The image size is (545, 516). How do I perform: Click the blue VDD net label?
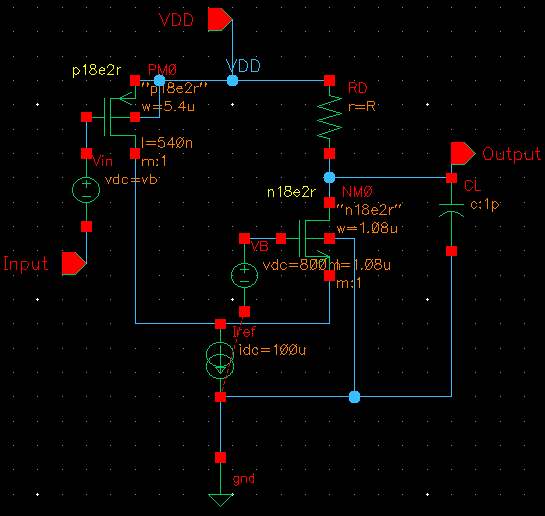243,66
